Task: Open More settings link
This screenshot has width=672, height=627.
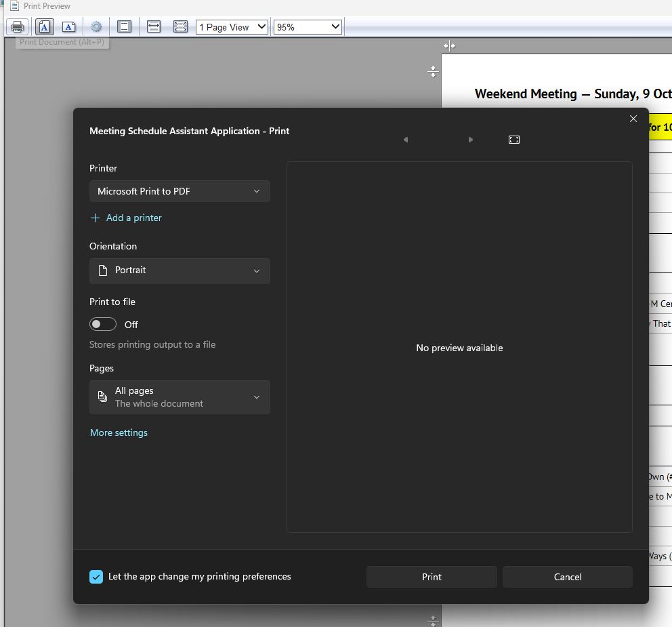Action: coord(119,432)
